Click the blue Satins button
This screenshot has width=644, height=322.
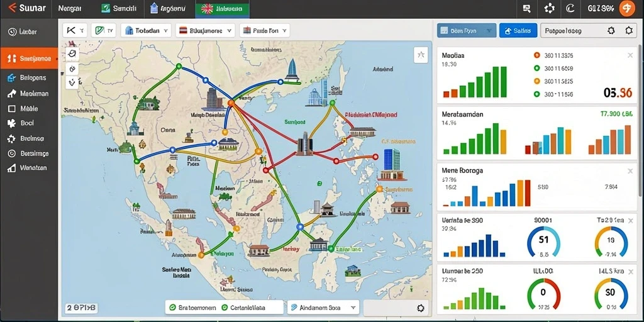(x=518, y=30)
